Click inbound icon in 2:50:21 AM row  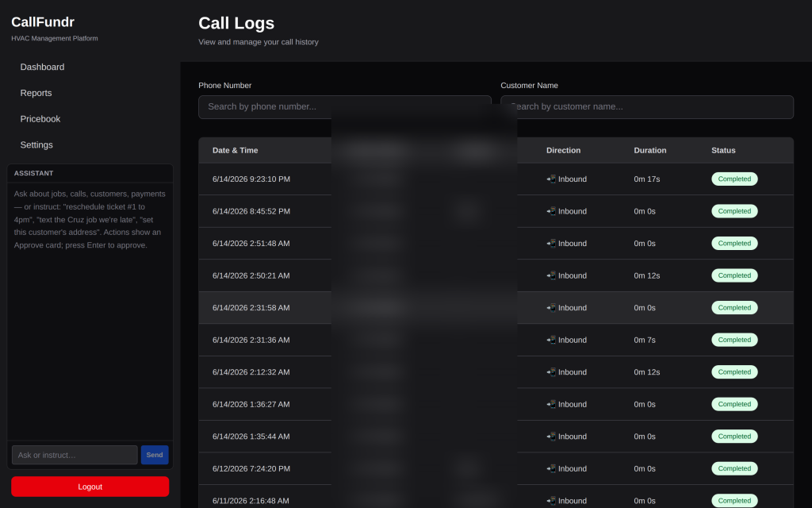pos(551,275)
